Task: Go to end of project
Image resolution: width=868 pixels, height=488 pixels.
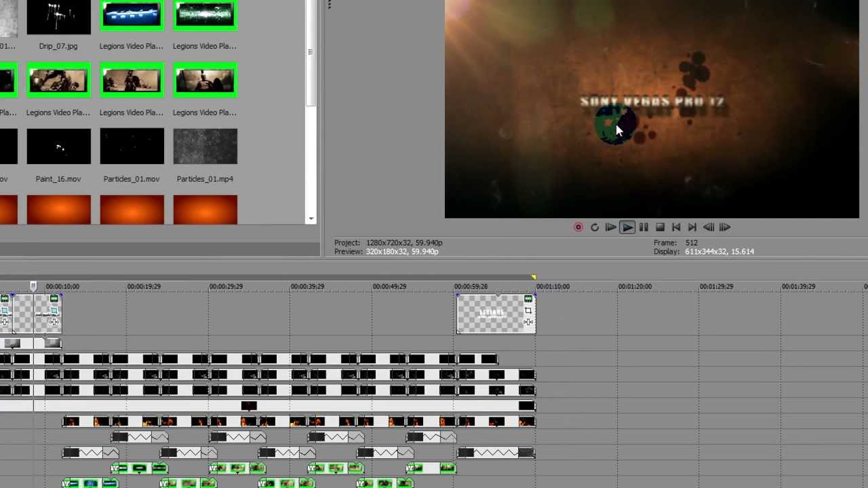Action: (692, 228)
